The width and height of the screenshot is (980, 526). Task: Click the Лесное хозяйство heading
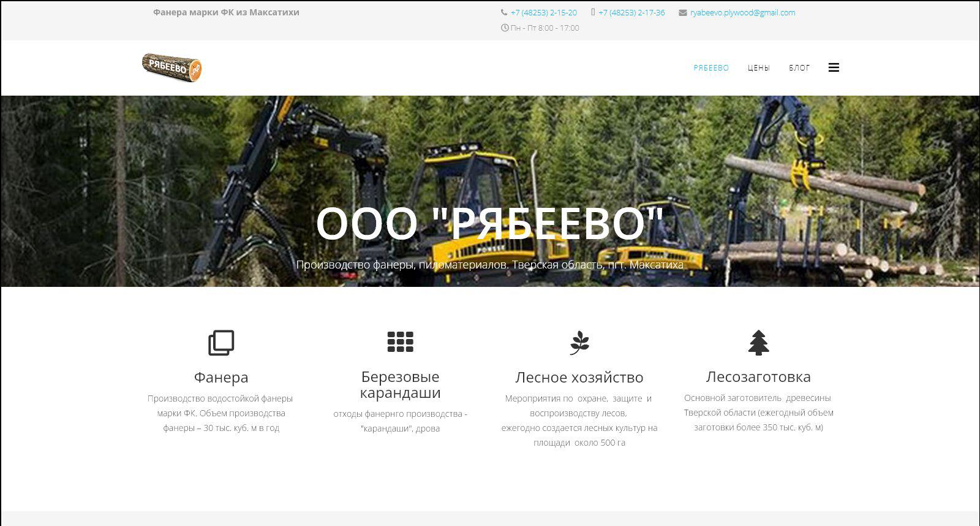(x=579, y=377)
